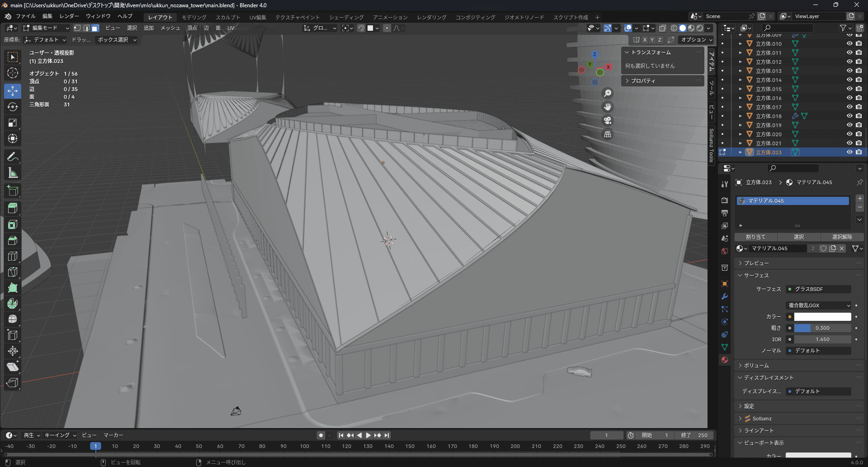Expand the ボリューム panel
Viewport: 868px width, 467px height.
(756, 366)
